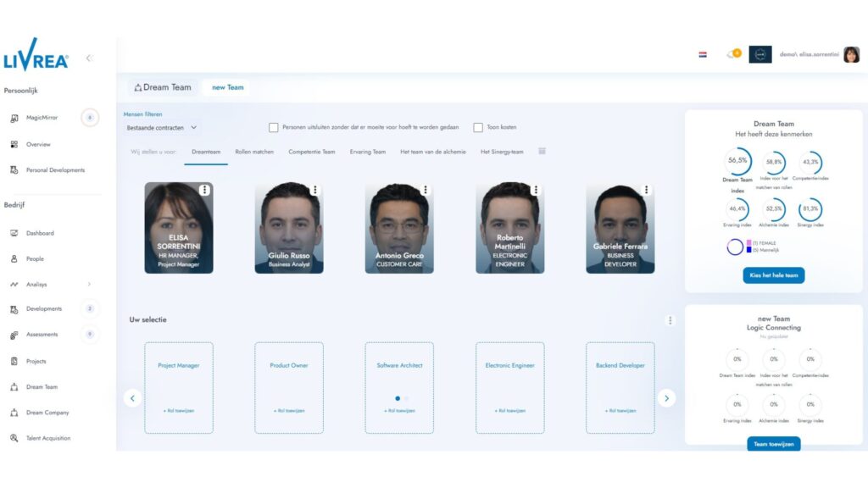Screen dimensions: 868x488
Task: Open options menu on Antonio Greco card
Action: click(426, 190)
